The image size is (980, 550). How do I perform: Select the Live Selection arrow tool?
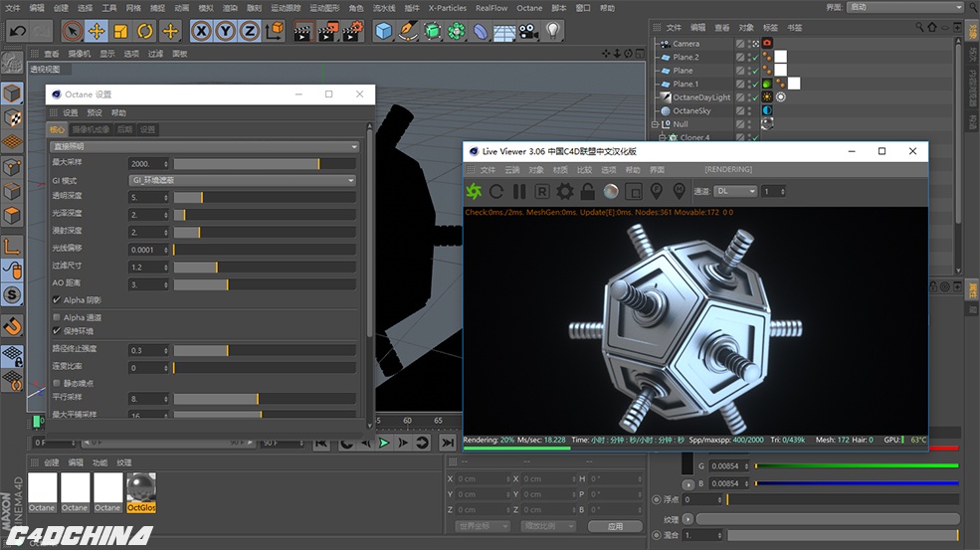pos(73,31)
